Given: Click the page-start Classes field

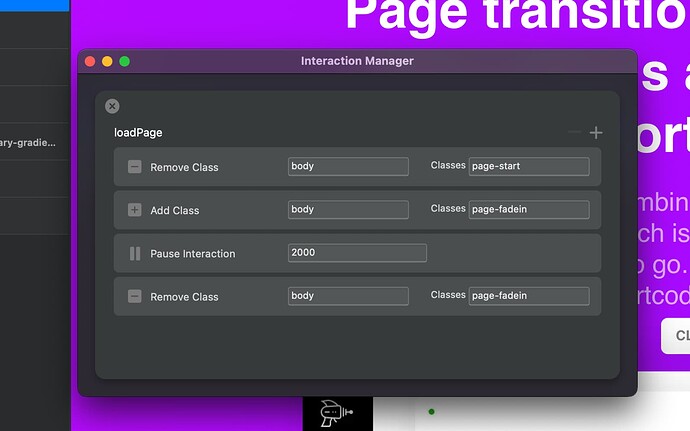Looking at the screenshot, I should (x=529, y=166).
